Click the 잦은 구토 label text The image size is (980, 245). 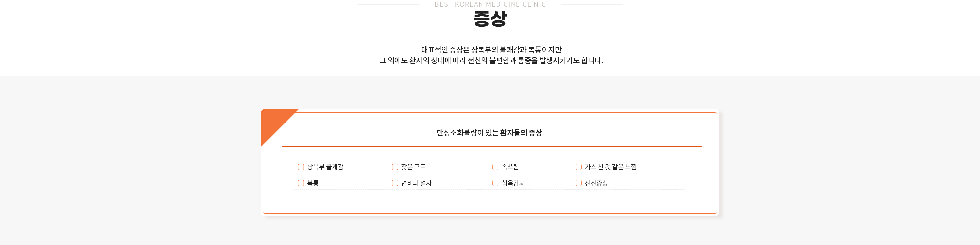click(413, 167)
